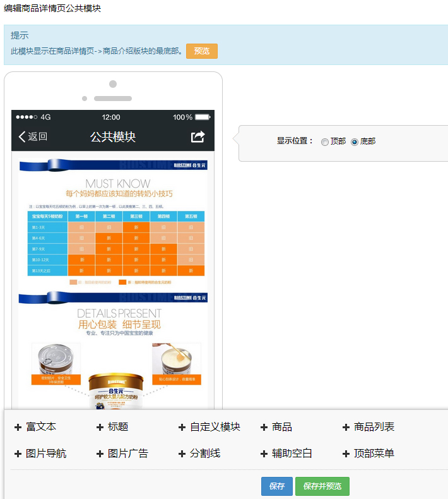The width and height of the screenshot is (448, 499).
Task: Add a 标题 title module
Action: [x=112, y=427]
